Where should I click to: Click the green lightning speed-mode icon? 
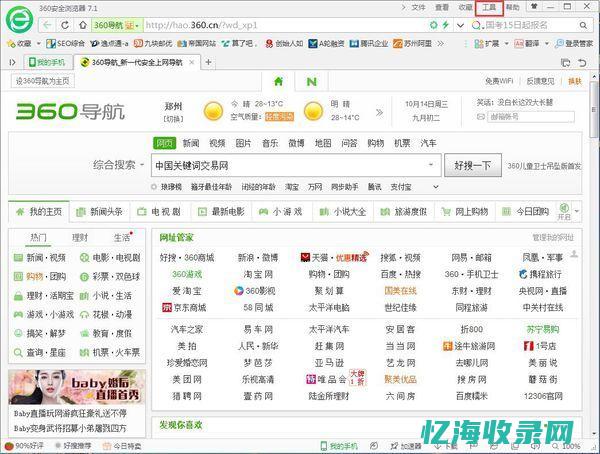click(x=445, y=25)
